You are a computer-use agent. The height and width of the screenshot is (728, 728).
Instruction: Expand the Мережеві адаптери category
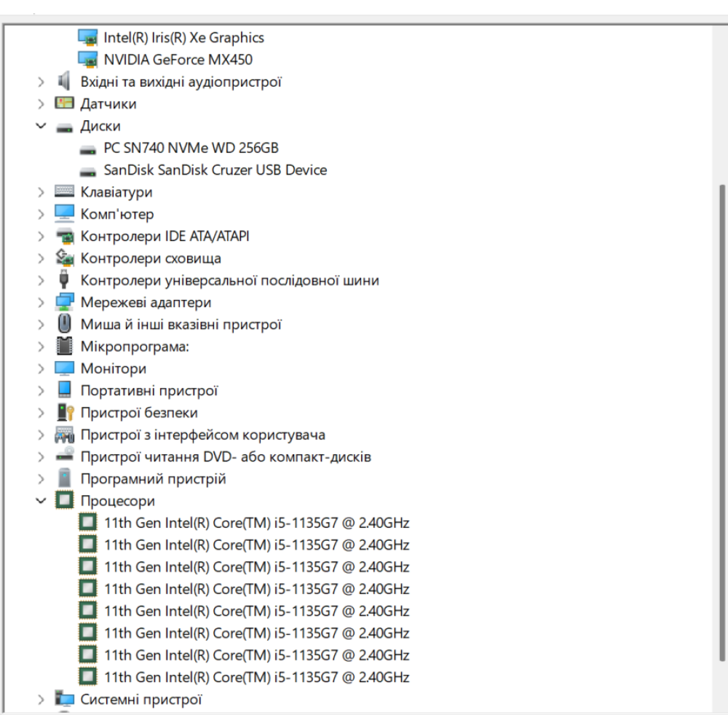coord(41,302)
